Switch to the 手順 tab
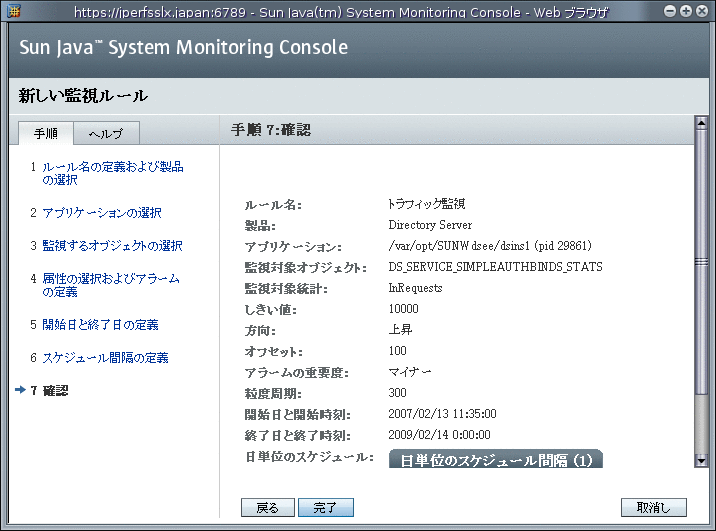This screenshot has height=531, width=716. tap(46, 133)
